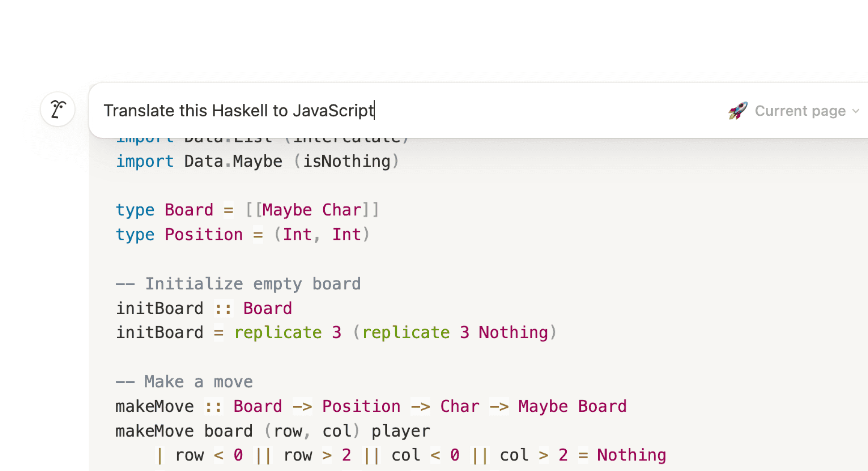Screen dimensions: 868x471
Task: Click the chevron beside Current page
Action: [856, 111]
